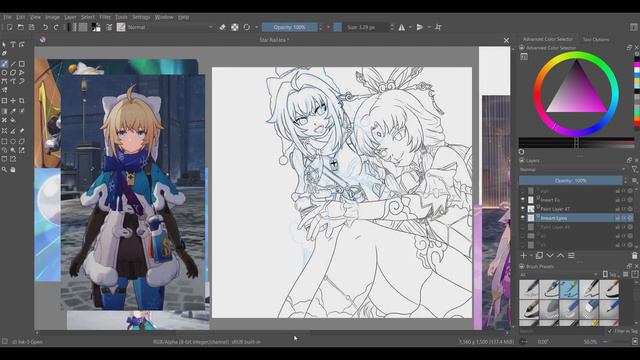Toggle Wrap Around mode icon
This screenshot has height=360, width=640.
click(438, 27)
